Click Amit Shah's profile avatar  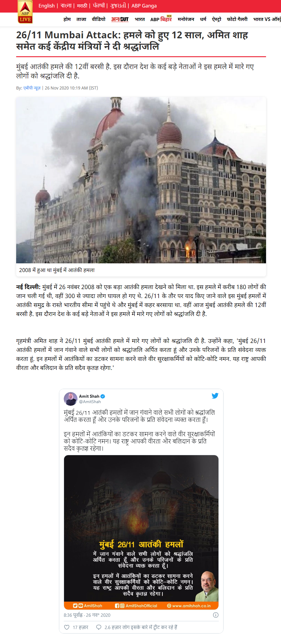pos(71,399)
